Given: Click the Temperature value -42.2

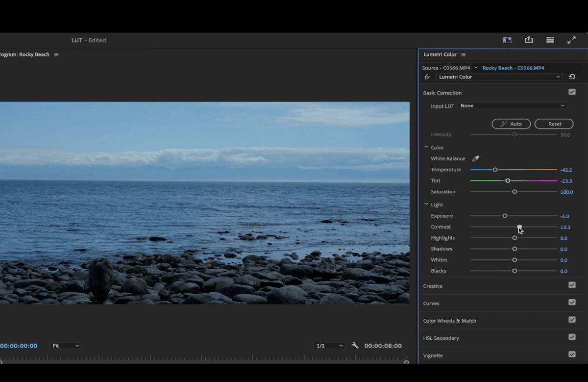Looking at the screenshot, I should click(x=566, y=170).
